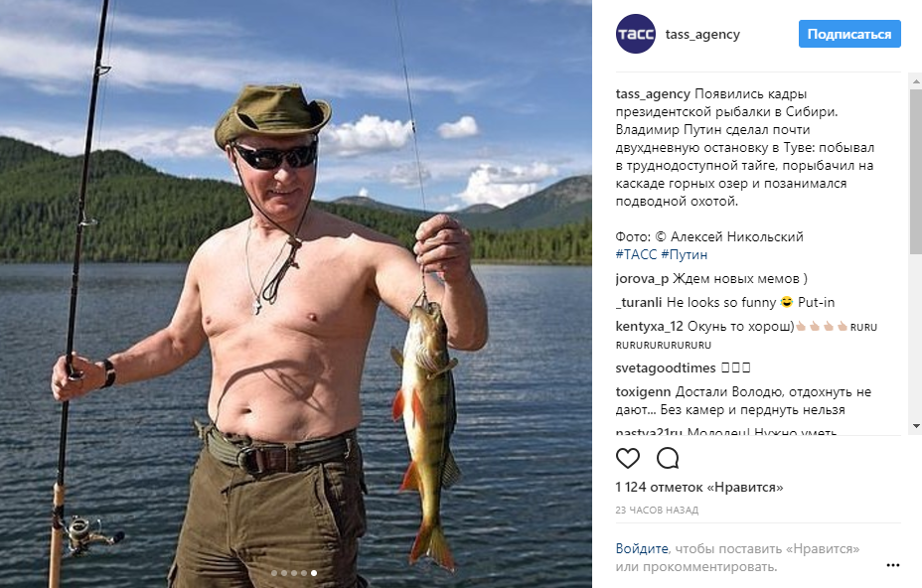The height and width of the screenshot is (588, 922).
Task: Subscribe using the Подписаться button
Action: (849, 34)
